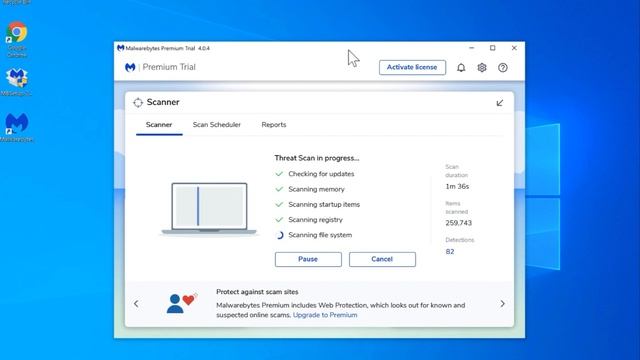Open the Malwarebytes desktop shortcut
This screenshot has height=360, width=640.
[16, 128]
